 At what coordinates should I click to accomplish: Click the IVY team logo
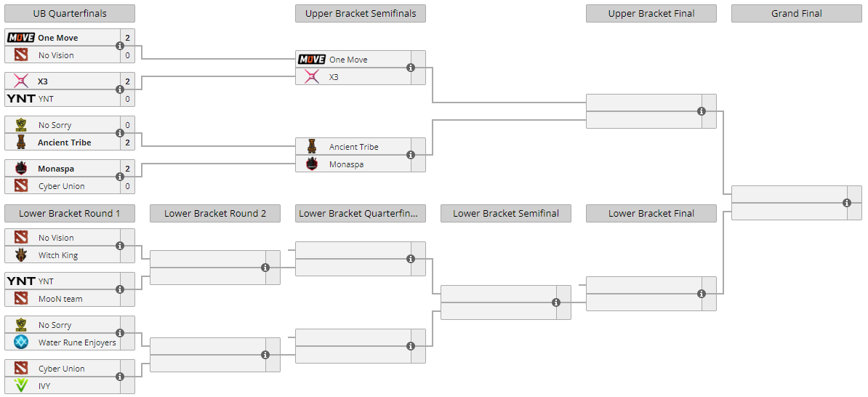coord(21,386)
